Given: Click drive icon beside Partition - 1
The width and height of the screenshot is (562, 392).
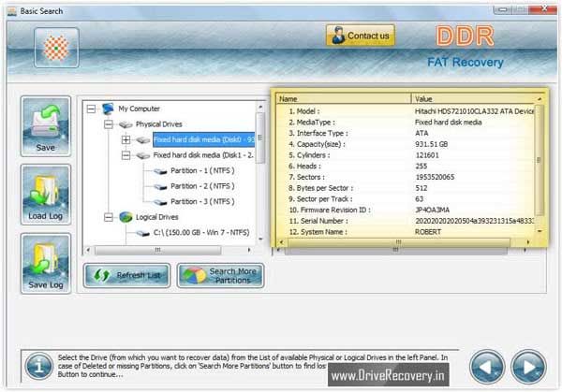Looking at the screenshot, I should click(160, 171).
